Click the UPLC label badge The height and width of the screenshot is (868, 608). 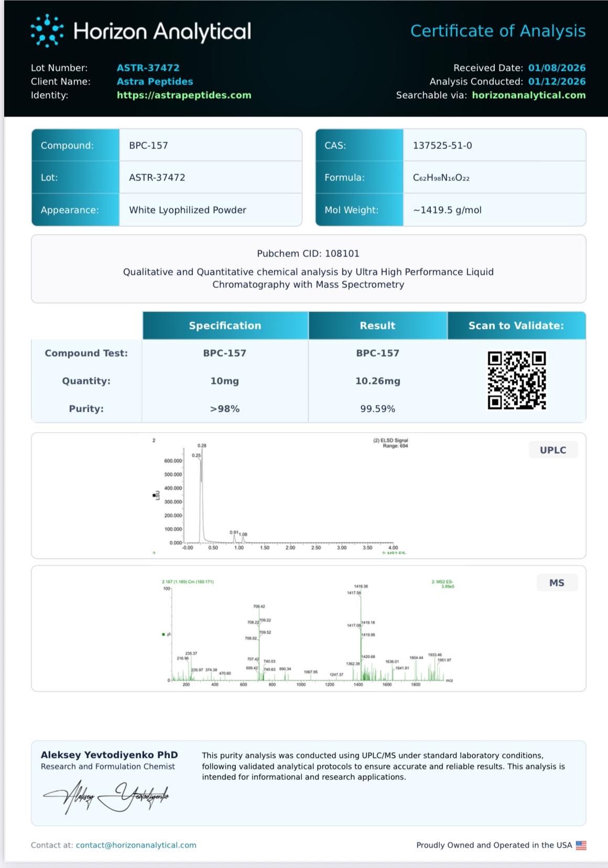553,450
